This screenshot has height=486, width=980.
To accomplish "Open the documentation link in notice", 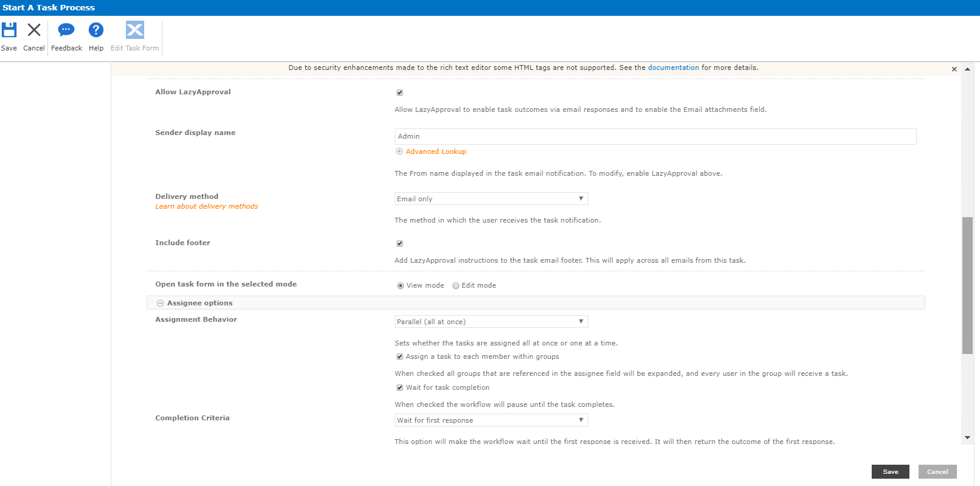I will click(x=673, y=68).
